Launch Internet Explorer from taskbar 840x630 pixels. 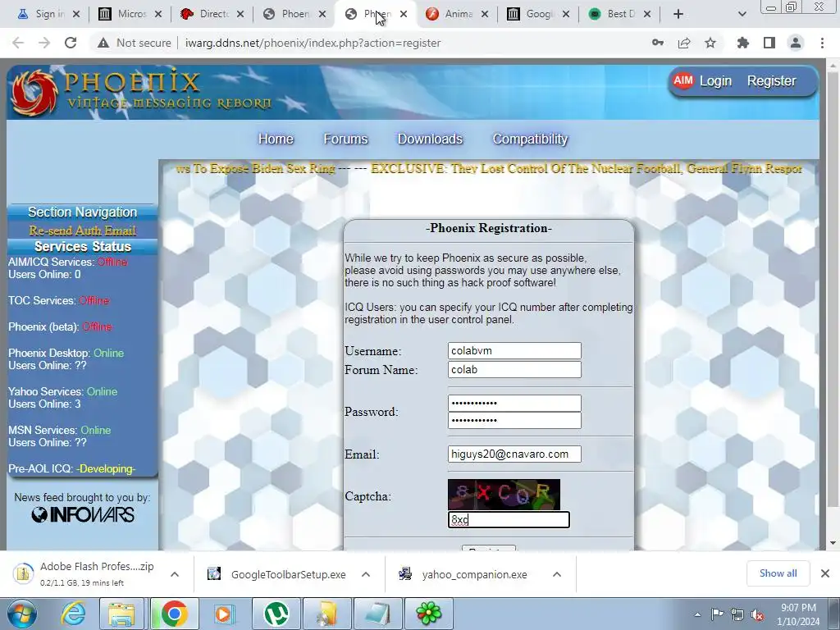(x=72, y=614)
